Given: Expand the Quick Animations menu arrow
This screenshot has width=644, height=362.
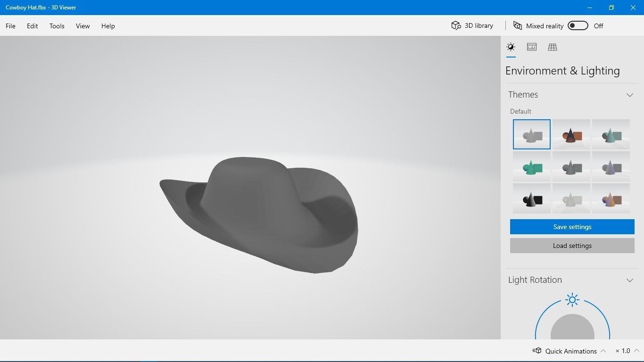Looking at the screenshot, I should [x=603, y=351].
